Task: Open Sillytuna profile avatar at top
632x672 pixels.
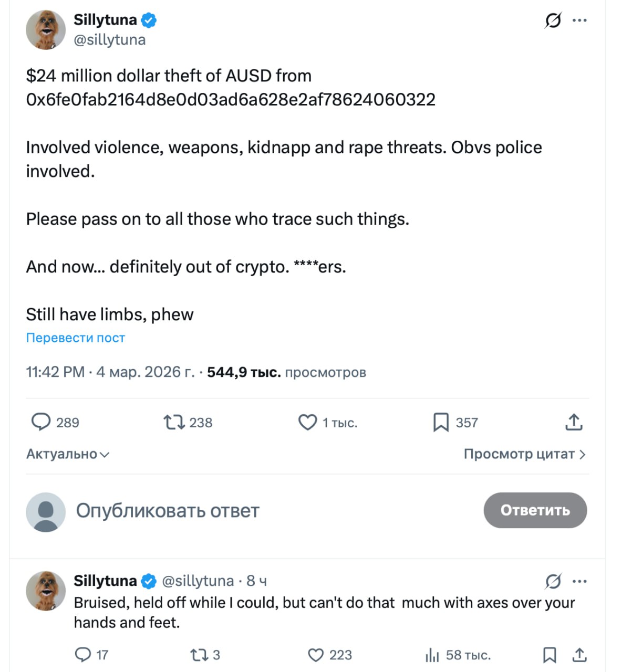Action: click(x=46, y=30)
